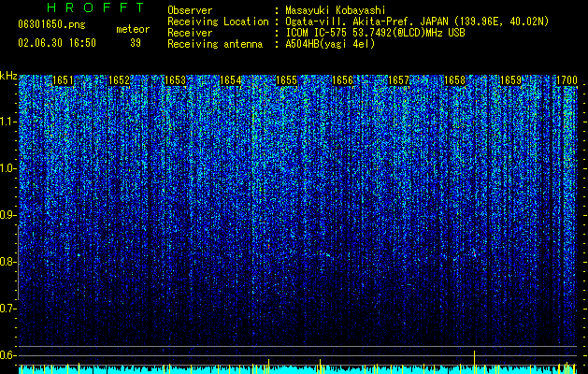Click the Receiving Location label
Viewport: 588px width, 374px height.
click(218, 22)
